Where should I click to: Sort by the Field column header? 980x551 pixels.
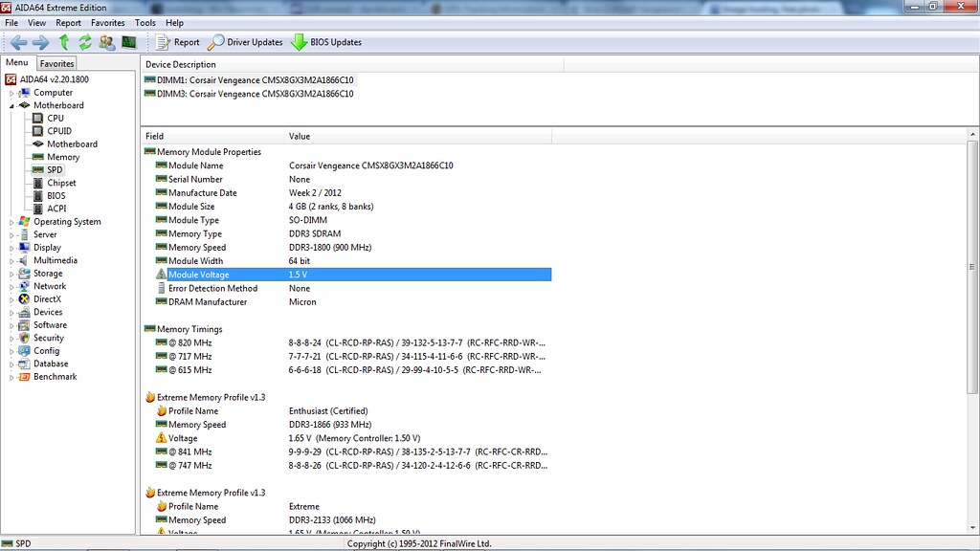212,136
